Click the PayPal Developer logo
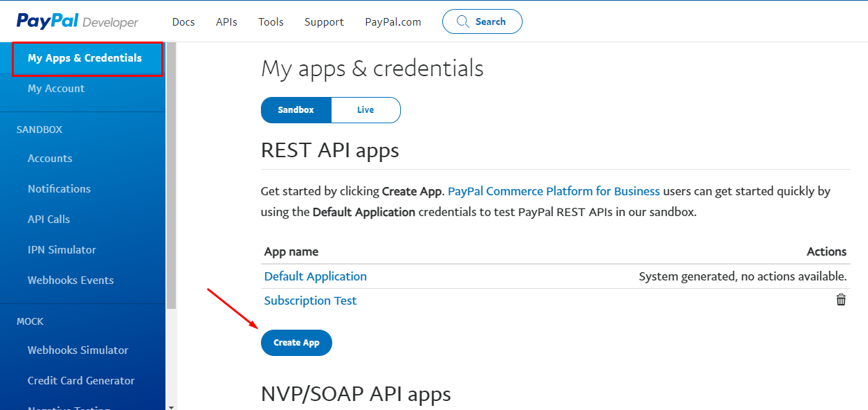Screen dimensions: 868x410 click(78, 21)
